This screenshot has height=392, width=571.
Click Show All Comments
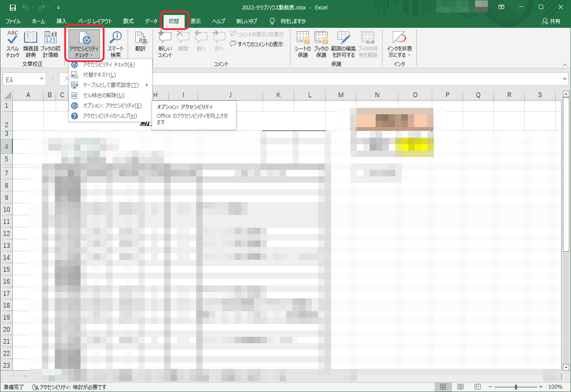click(x=257, y=44)
